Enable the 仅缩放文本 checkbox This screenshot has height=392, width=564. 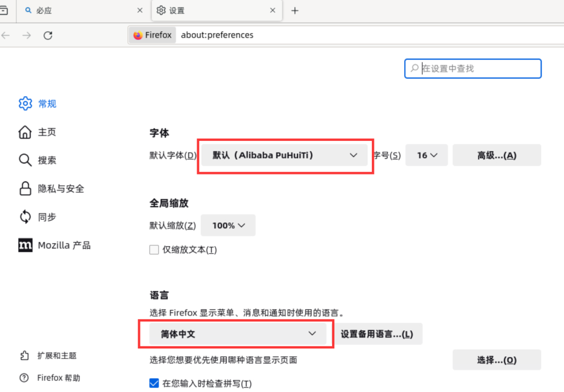(154, 249)
